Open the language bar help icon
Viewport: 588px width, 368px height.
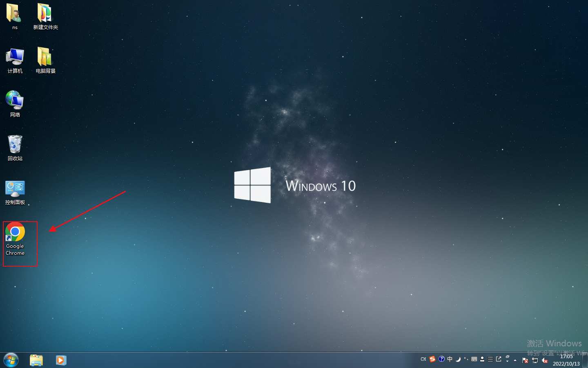click(x=441, y=359)
